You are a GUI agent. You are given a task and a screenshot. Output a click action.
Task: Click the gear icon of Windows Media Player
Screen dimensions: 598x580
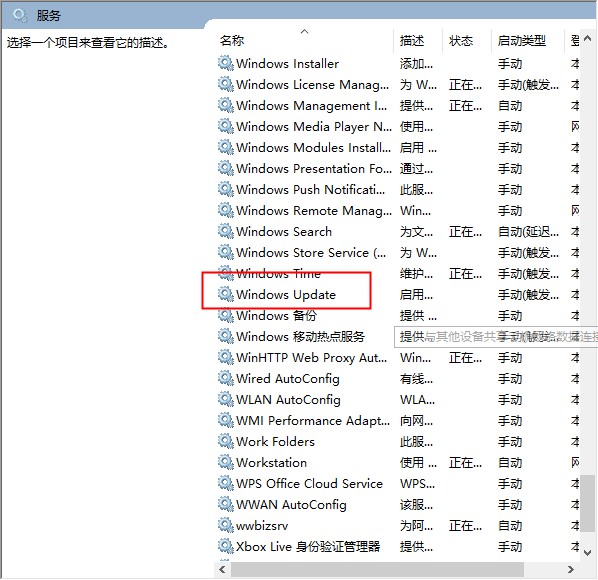click(x=225, y=126)
